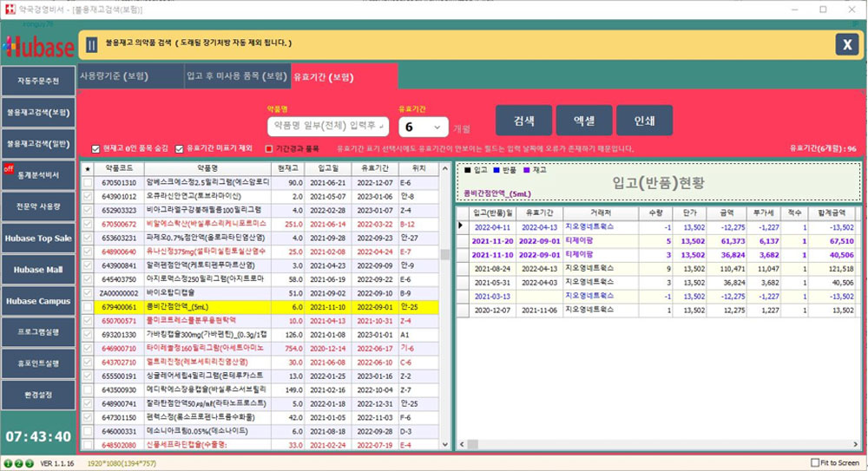
Task: Open 불용재고검색(일반) in the sidebar
Action: coord(38,144)
